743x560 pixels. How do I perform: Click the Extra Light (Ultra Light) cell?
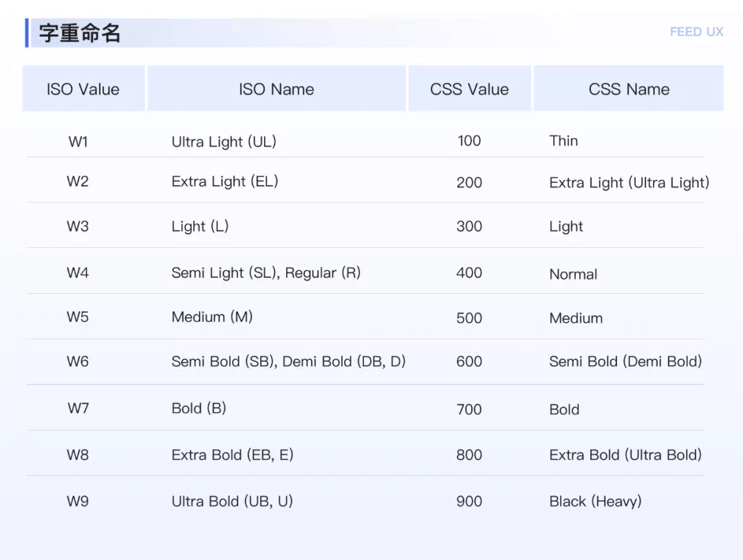[629, 182]
